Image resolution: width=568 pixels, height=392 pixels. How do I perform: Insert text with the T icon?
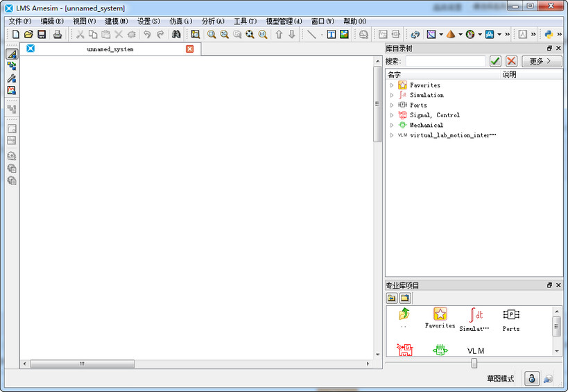tap(331, 35)
